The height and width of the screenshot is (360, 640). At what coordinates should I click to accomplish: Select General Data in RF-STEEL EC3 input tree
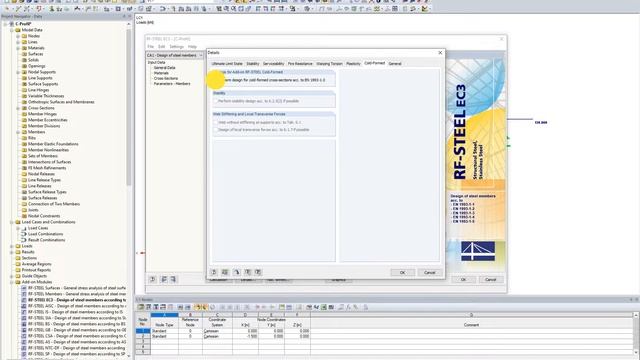[x=164, y=68]
